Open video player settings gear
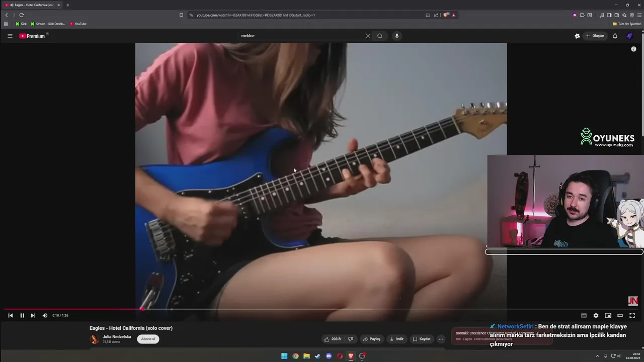Viewport: 644px width, 362px height. [x=596, y=315]
